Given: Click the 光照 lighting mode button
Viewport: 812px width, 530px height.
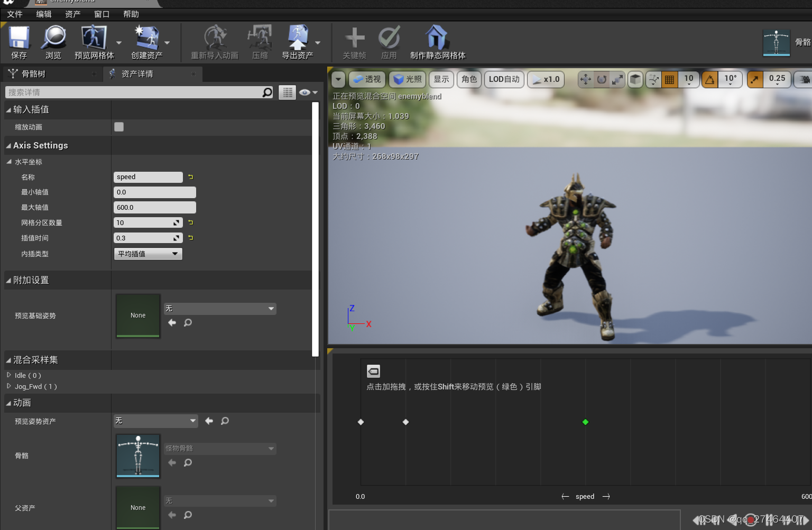Looking at the screenshot, I should point(408,79).
